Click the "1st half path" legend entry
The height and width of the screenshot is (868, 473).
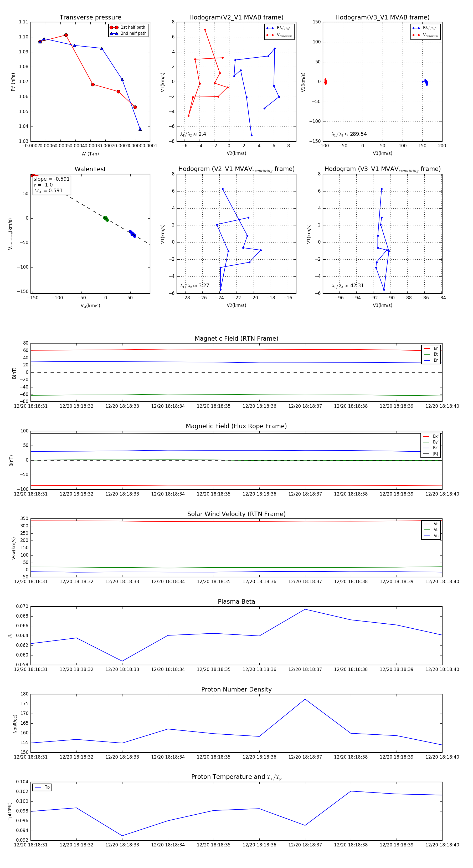point(128,27)
